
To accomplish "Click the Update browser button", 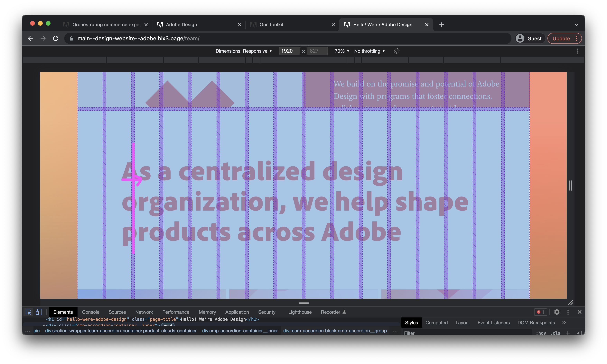I will [x=562, y=38].
